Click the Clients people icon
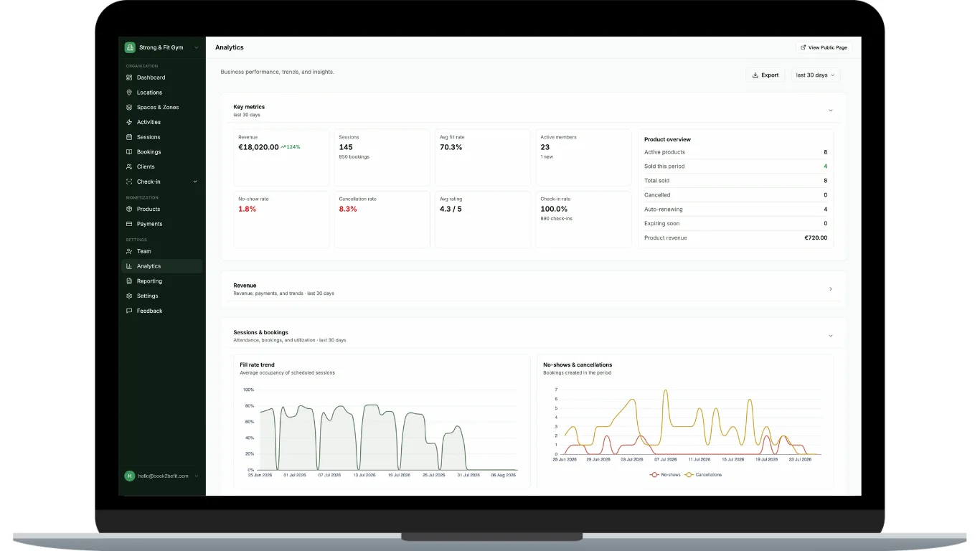The height and width of the screenshot is (551, 980). (129, 166)
